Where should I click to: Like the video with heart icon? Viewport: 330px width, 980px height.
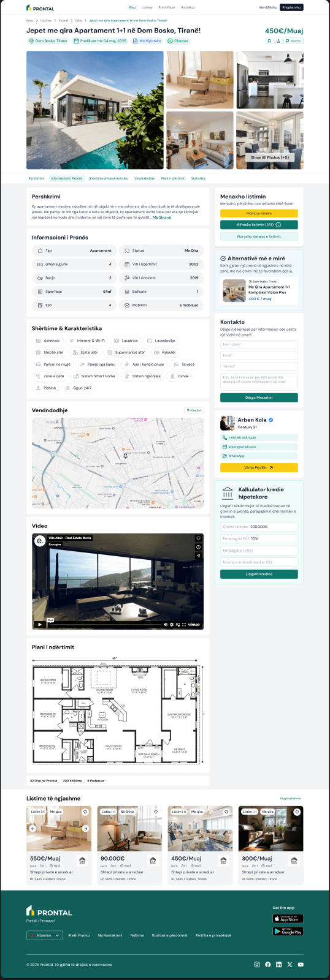coord(198,538)
